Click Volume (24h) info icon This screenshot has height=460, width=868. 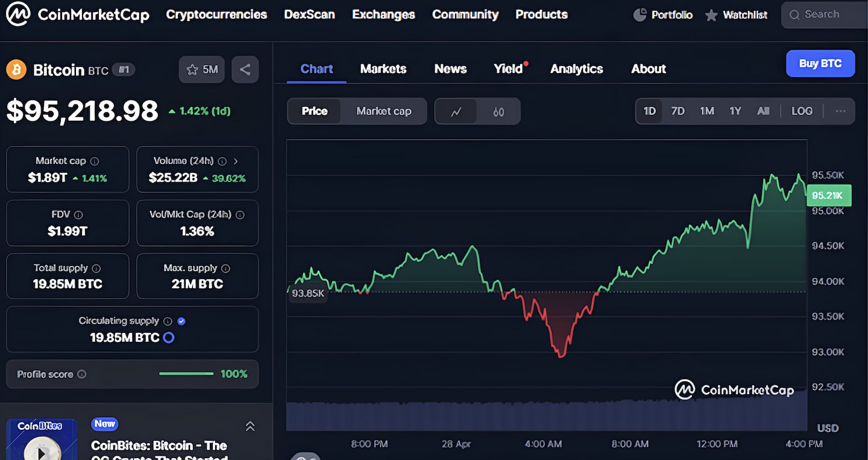pos(222,161)
